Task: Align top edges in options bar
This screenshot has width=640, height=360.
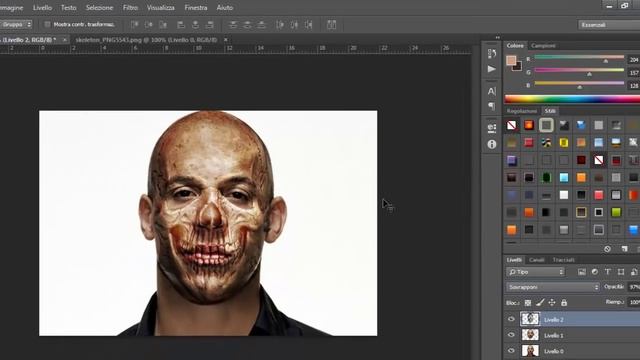Action: pyautogui.click(x=134, y=25)
